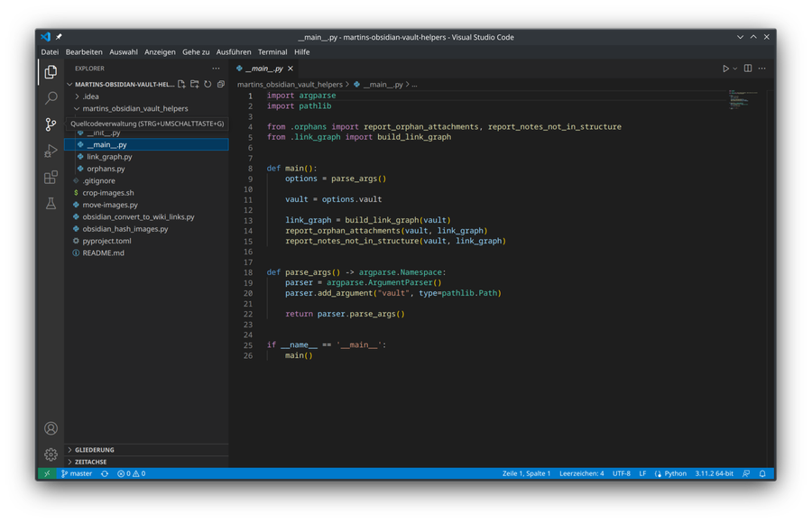Viewport: 812px width, 523px height.
Task: Open link_graph.py in explorer
Action: point(146,156)
